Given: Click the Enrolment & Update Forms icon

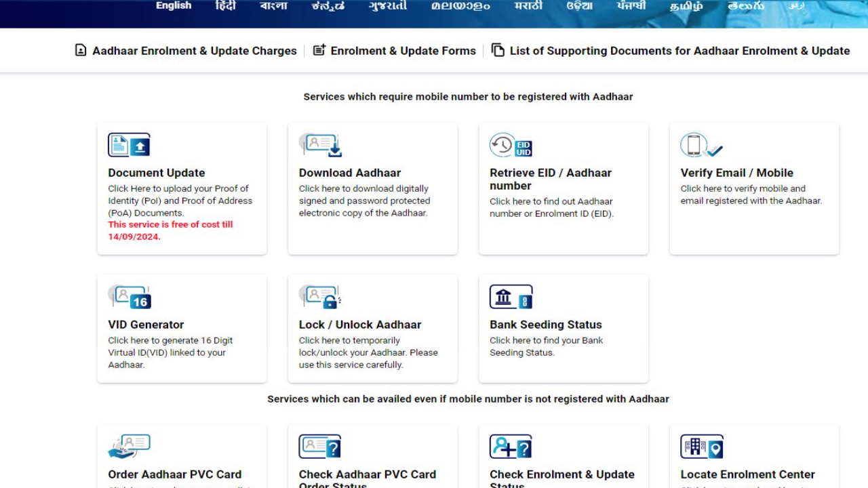Looking at the screenshot, I should pyautogui.click(x=319, y=50).
